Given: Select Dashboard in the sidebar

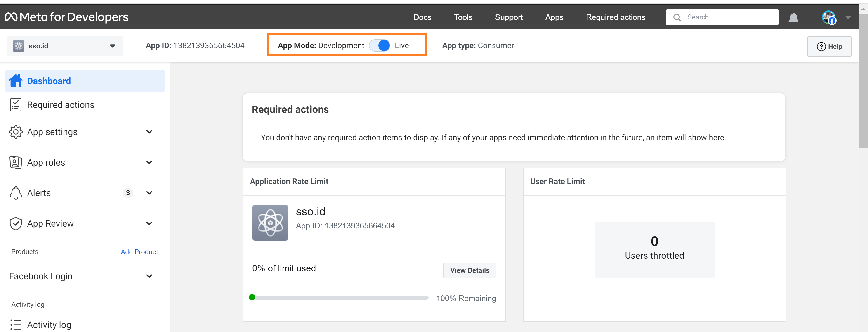Looking at the screenshot, I should [x=85, y=81].
